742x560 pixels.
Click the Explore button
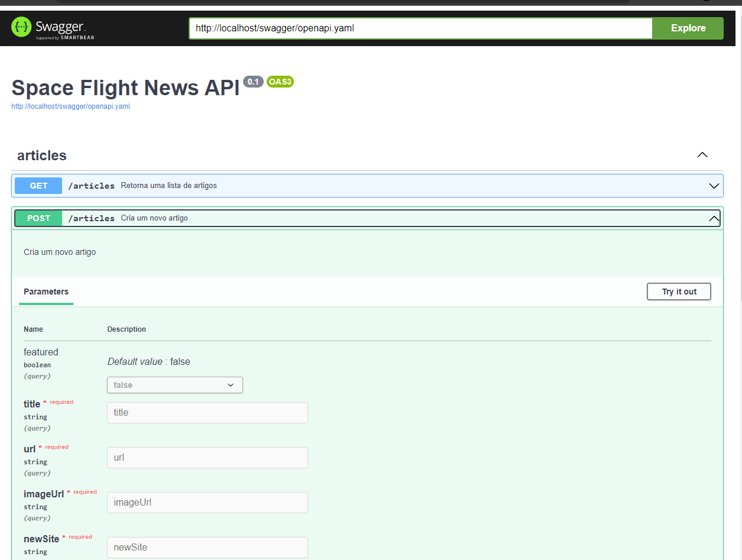(x=688, y=28)
